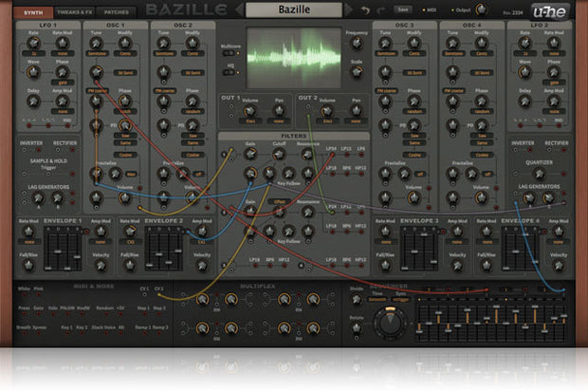Click the OSC 3 Phase knob

(414, 101)
